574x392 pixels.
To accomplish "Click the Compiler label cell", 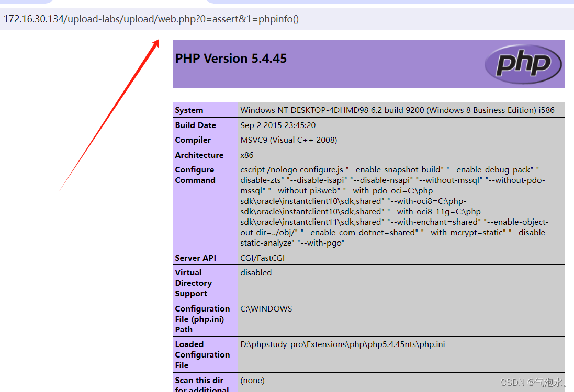I will (x=205, y=140).
